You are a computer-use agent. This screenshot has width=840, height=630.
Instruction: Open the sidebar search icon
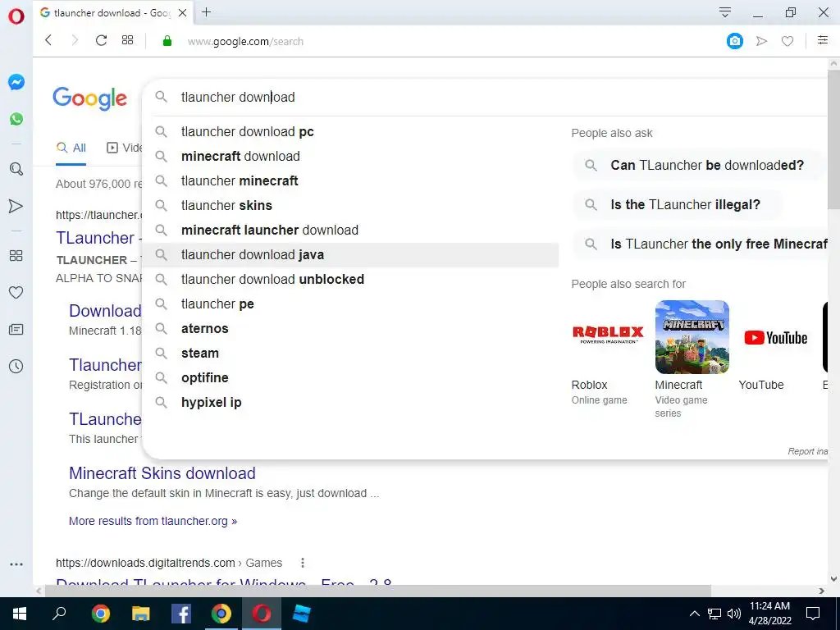(16, 169)
